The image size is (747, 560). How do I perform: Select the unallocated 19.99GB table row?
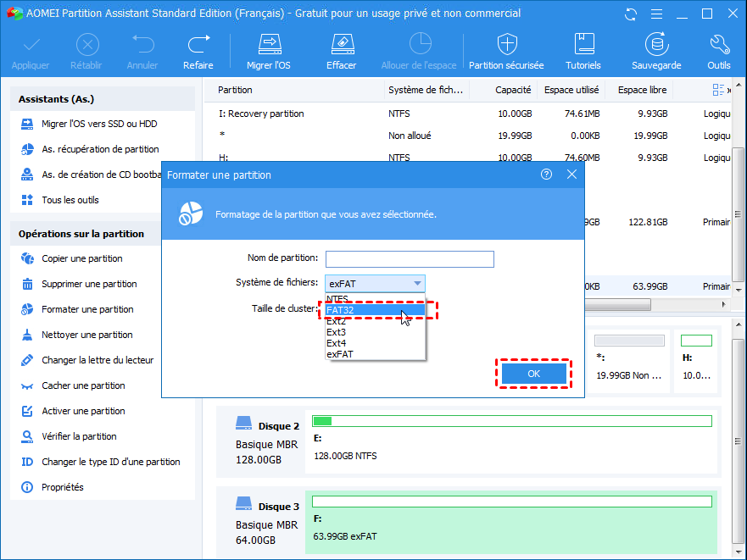click(x=468, y=136)
